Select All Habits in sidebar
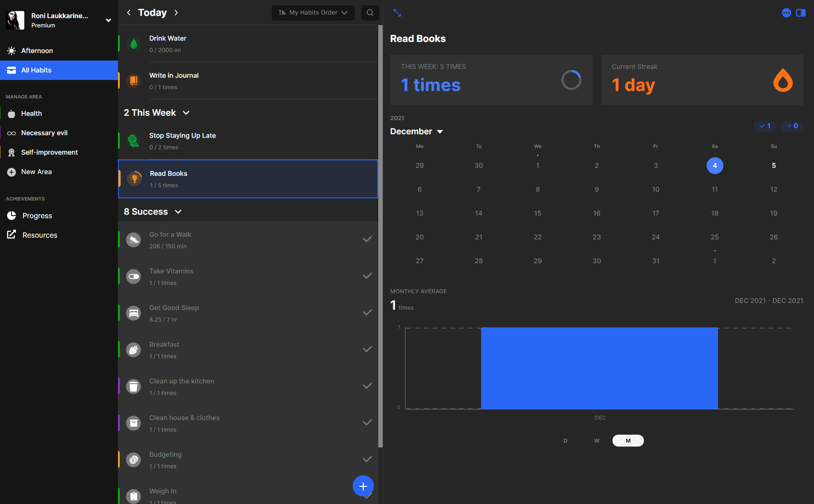 59,70
